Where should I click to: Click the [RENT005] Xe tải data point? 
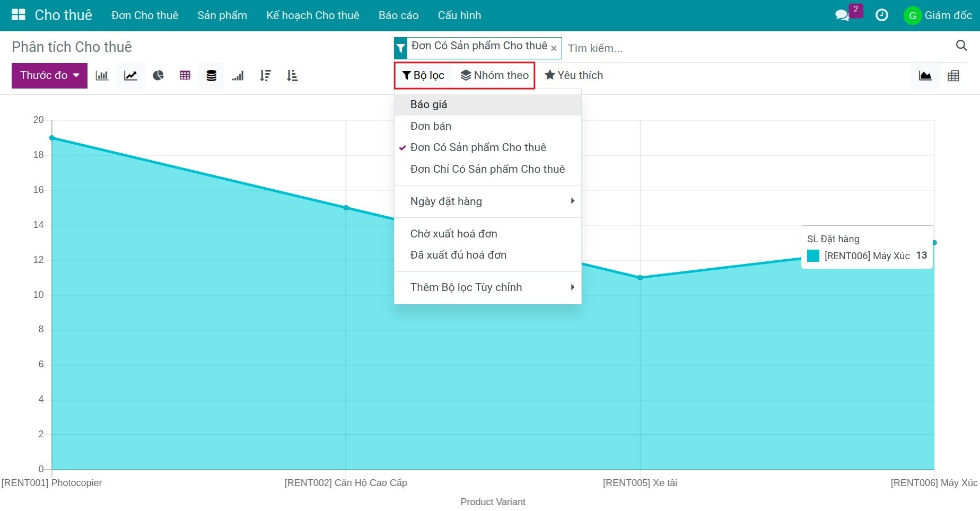(x=640, y=278)
